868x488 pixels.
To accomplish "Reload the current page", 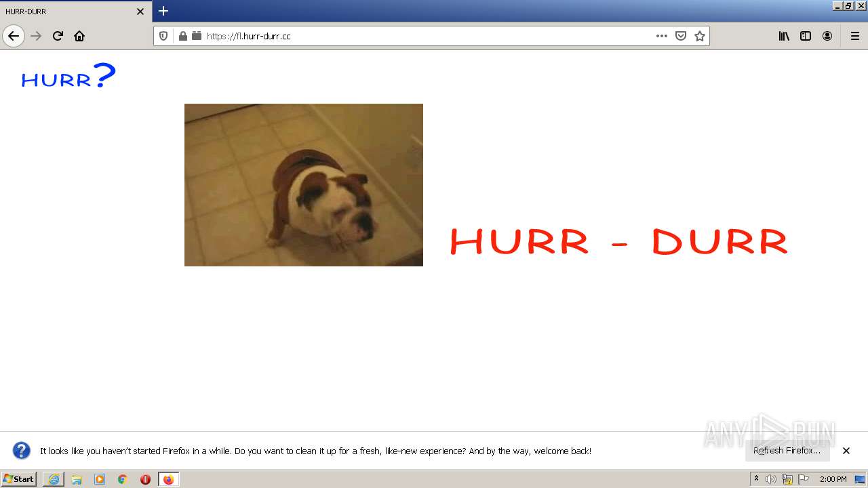I will (58, 36).
